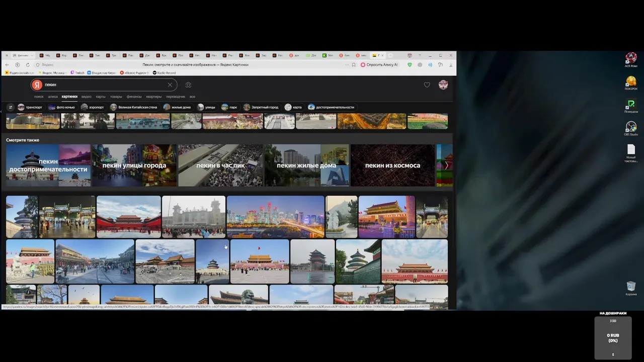This screenshot has height=362, width=644.
Task: Launch OBS Studio from the desktop
Action: point(631,129)
